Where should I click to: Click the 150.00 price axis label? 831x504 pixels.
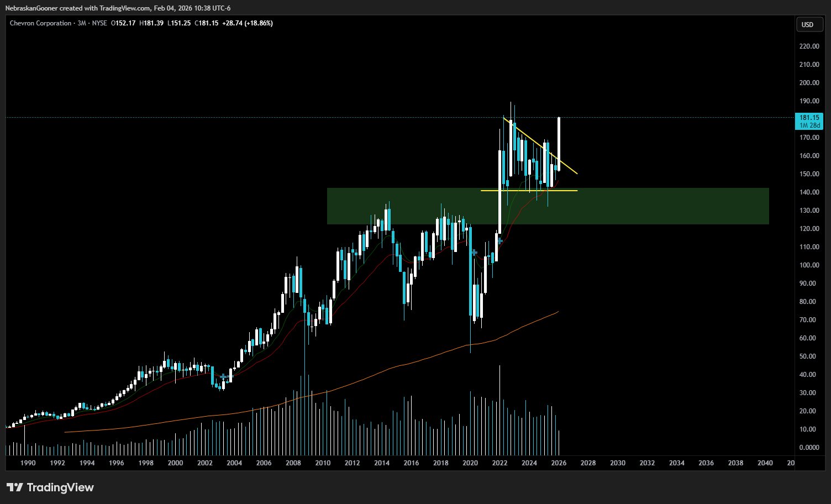809,174
